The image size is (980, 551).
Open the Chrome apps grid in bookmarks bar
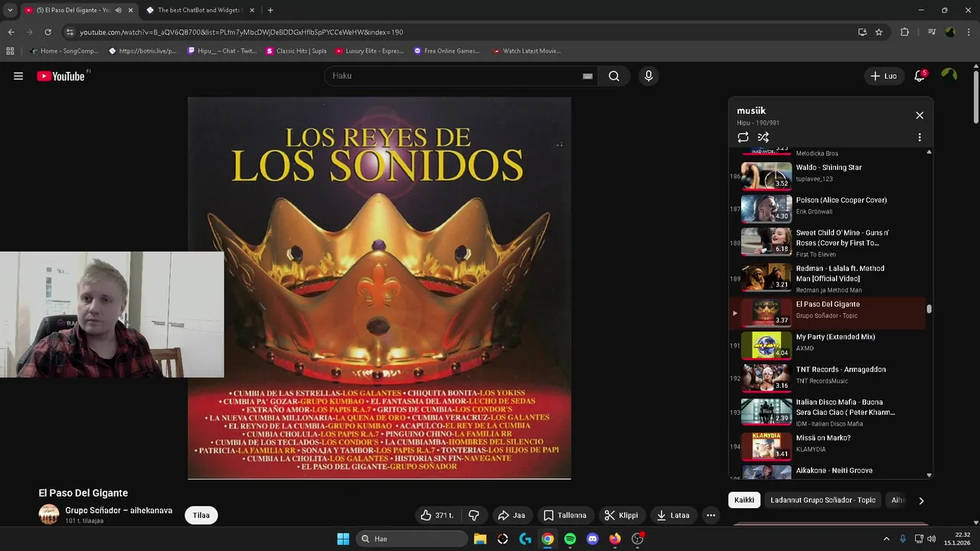10,51
